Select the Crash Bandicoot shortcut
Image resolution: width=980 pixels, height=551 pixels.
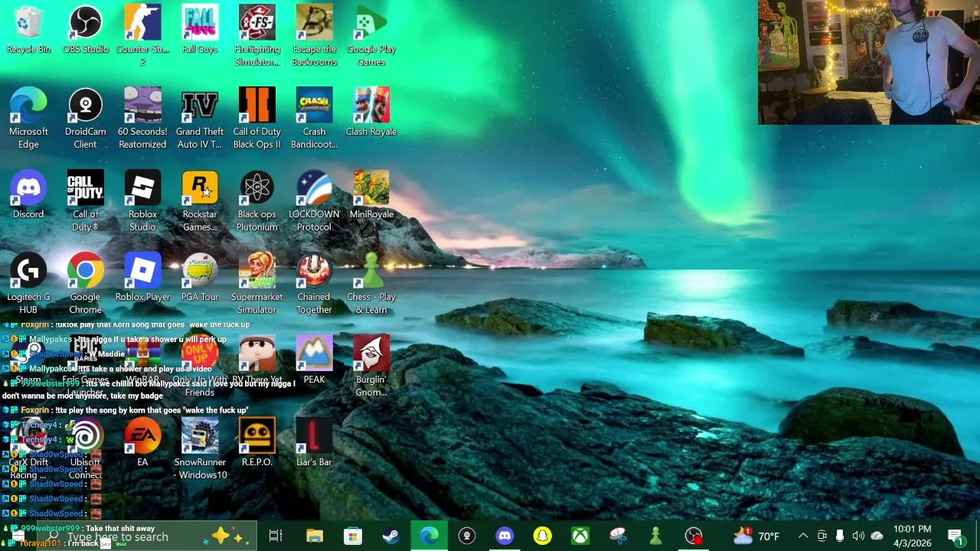[x=314, y=119]
